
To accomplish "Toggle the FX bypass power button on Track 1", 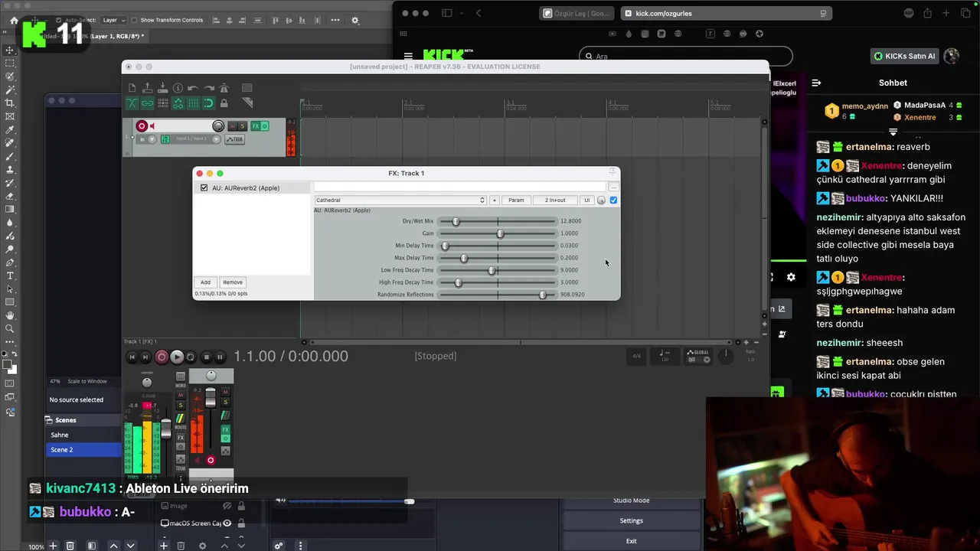I will [x=265, y=126].
